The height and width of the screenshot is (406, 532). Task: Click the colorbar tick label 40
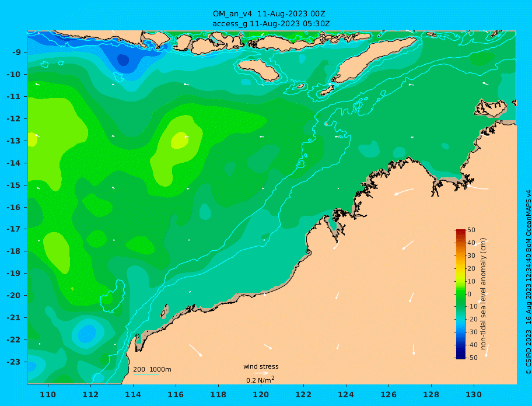point(471,243)
